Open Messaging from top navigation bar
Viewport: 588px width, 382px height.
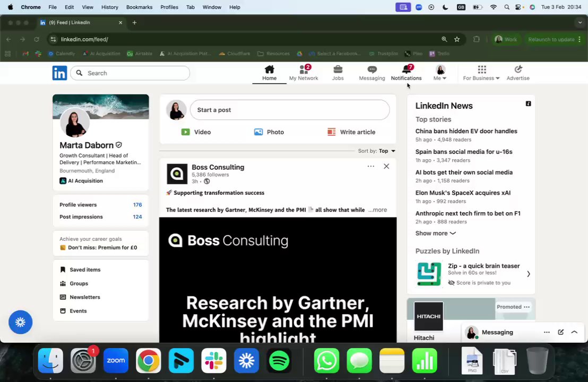371,73
